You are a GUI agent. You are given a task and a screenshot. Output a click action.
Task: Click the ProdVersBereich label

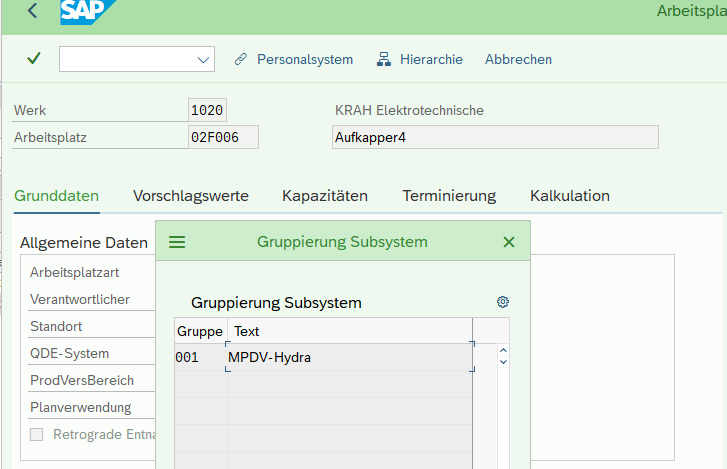tap(82, 380)
